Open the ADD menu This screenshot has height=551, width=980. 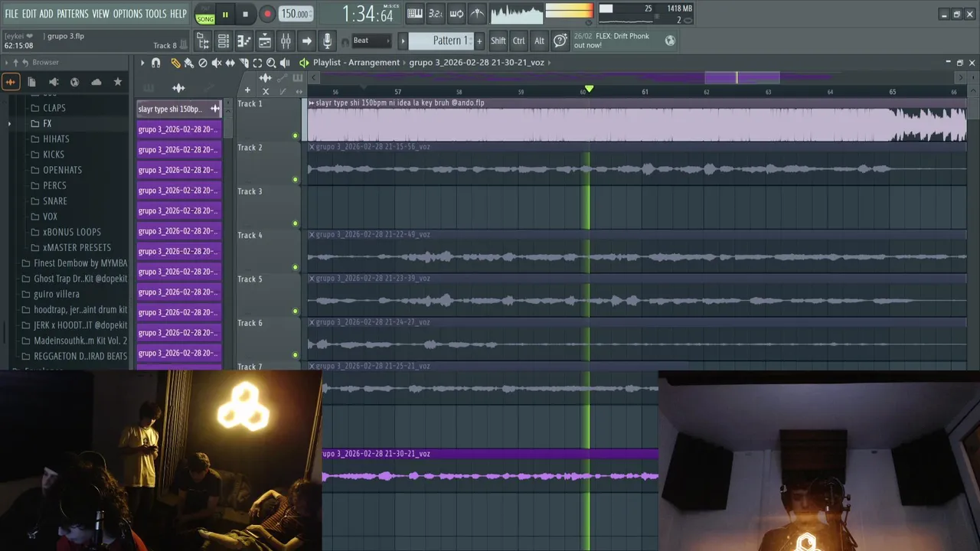pos(47,14)
